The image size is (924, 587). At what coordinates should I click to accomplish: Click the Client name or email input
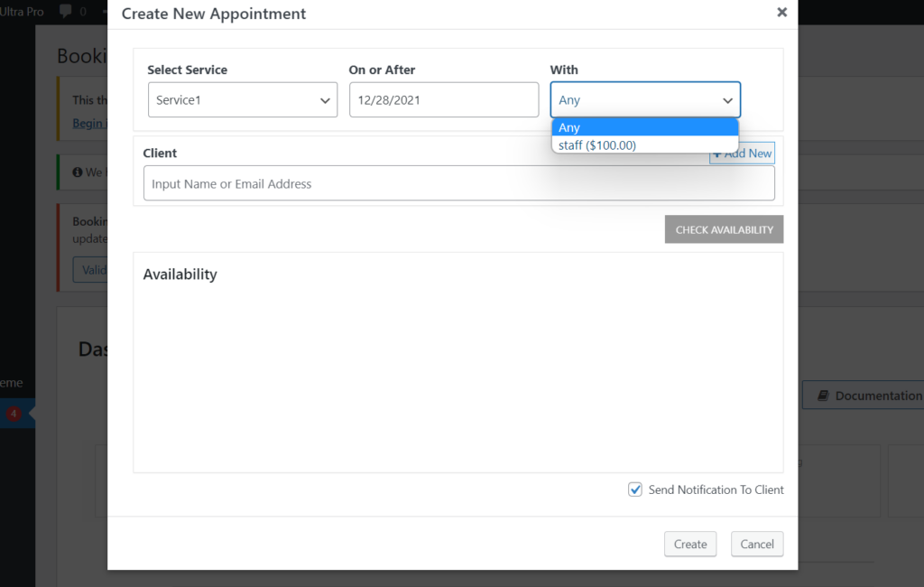coord(458,183)
